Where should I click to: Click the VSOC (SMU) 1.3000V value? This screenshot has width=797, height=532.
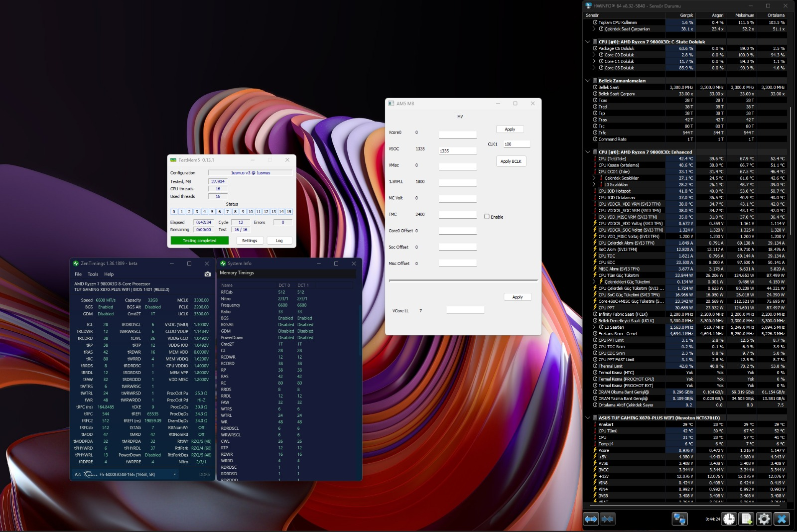pyautogui.click(x=202, y=325)
